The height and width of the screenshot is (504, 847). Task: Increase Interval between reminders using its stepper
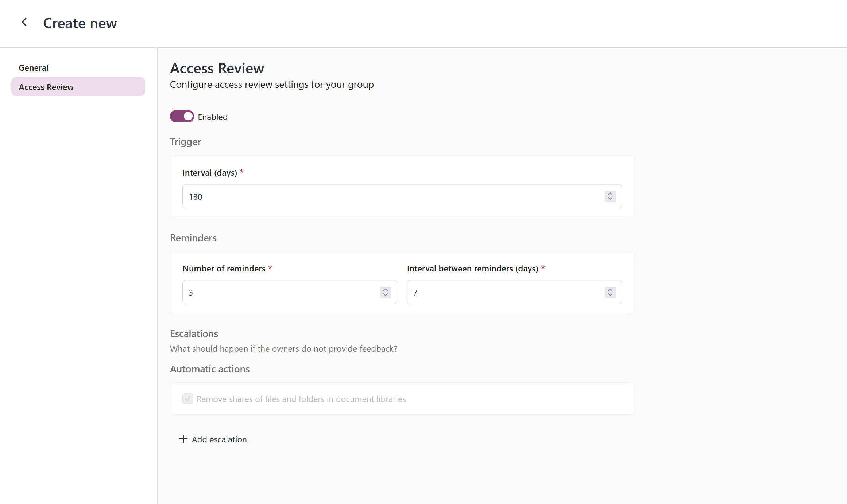[x=610, y=290]
